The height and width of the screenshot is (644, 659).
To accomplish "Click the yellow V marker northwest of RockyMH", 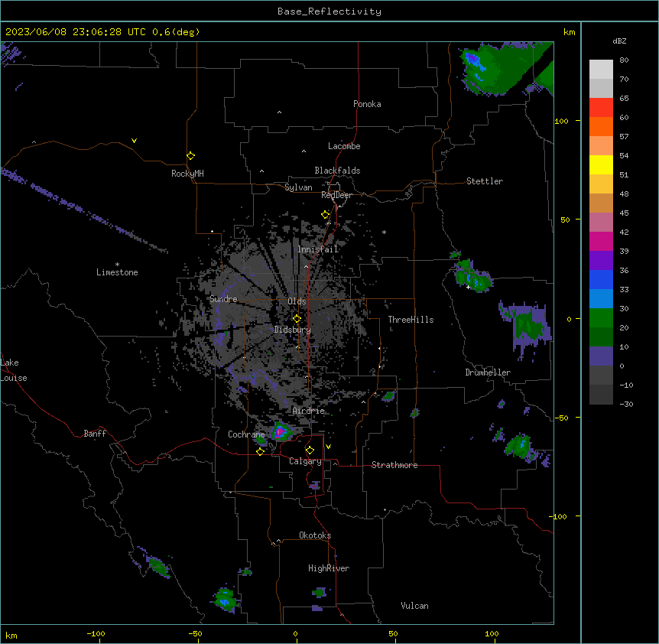I will tap(134, 141).
